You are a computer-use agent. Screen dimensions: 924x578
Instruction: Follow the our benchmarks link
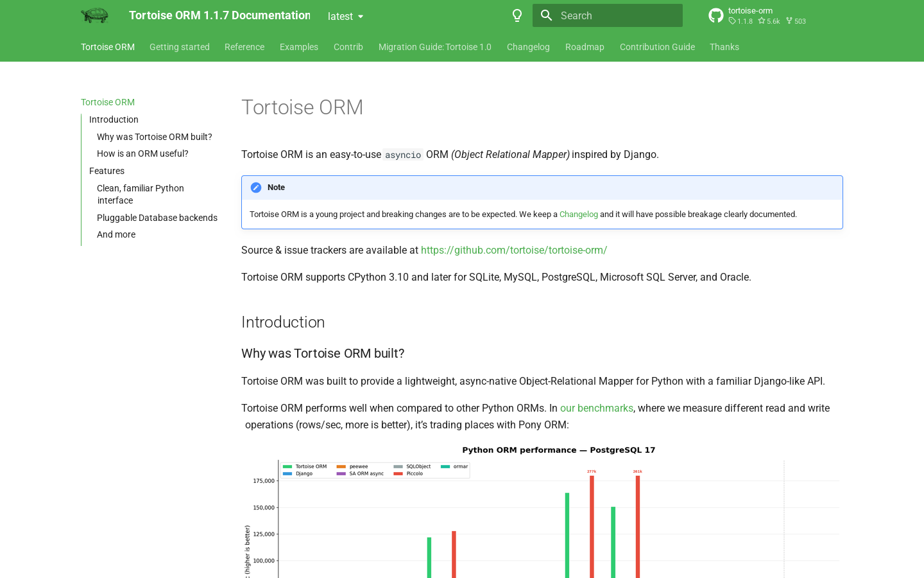pyautogui.click(x=597, y=408)
